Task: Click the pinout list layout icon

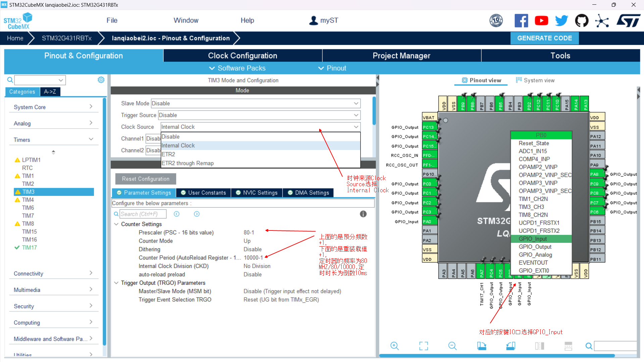Action: 568,346
